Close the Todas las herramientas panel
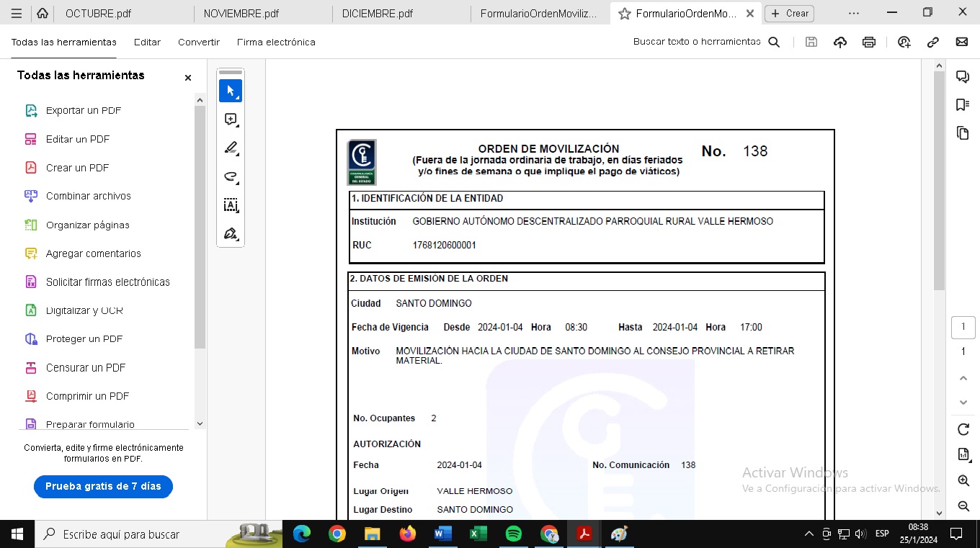This screenshot has height=548, width=980. tap(188, 78)
